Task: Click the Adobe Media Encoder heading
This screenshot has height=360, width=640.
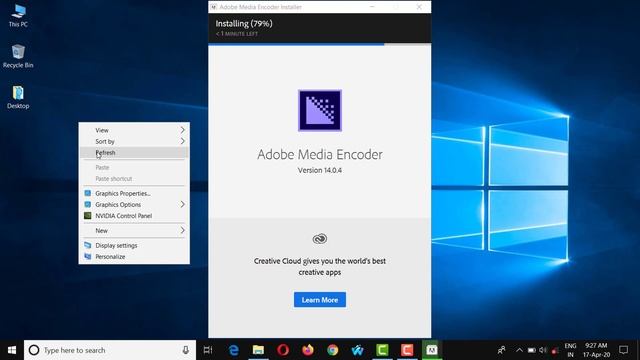Action: [320, 154]
